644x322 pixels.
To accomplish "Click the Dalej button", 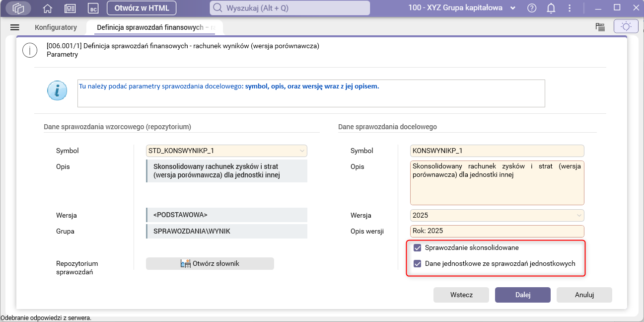I will click(522, 295).
